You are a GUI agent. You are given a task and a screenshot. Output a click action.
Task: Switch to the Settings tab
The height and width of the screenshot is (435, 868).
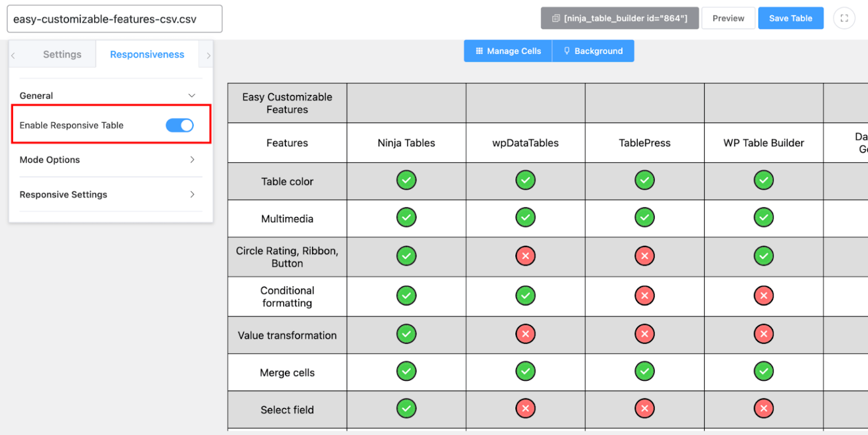tap(62, 54)
